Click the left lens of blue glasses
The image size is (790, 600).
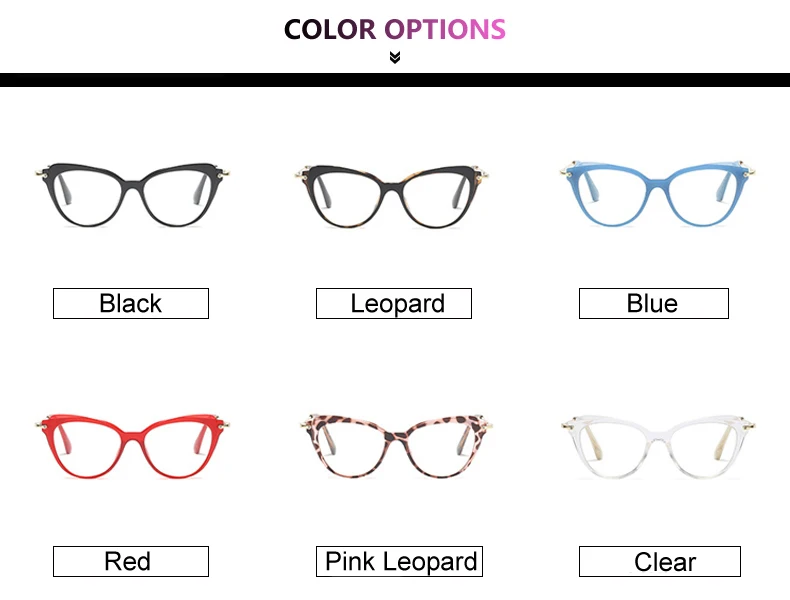611,197
